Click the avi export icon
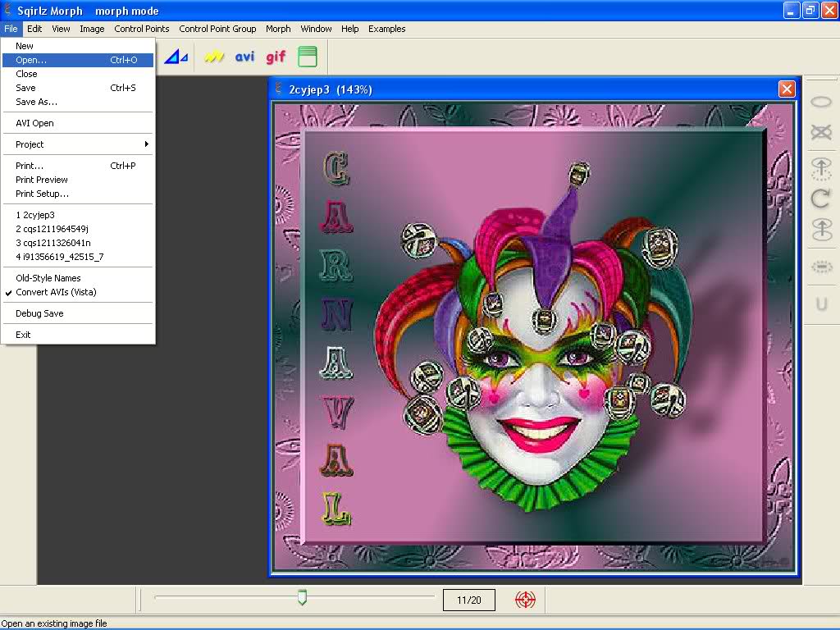 pyautogui.click(x=244, y=57)
